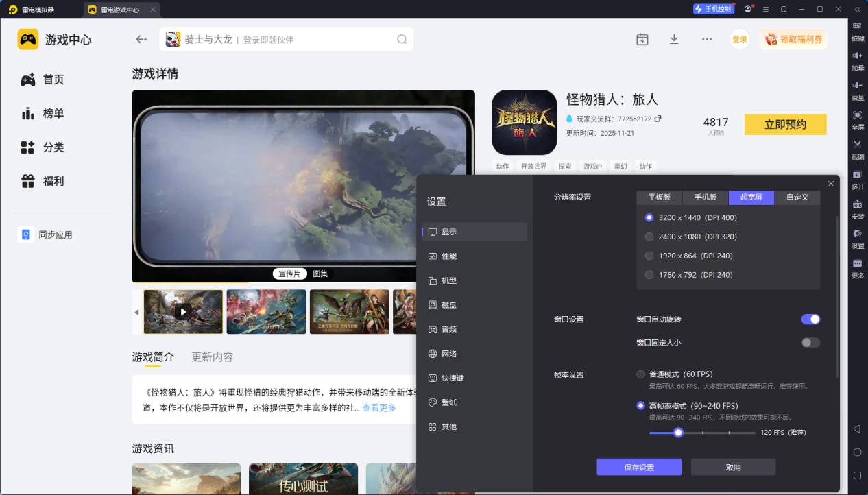868x495 pixels.
Task: Disable 窗口自动旋转 window auto-rotate
Action: coord(810,319)
